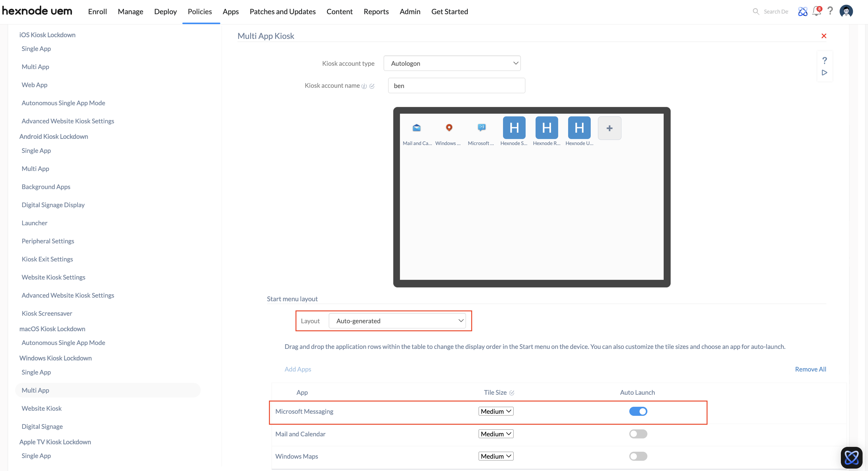Open Tile Size dropdown for Windows Maps
This screenshot has height=471, width=868.
point(496,456)
